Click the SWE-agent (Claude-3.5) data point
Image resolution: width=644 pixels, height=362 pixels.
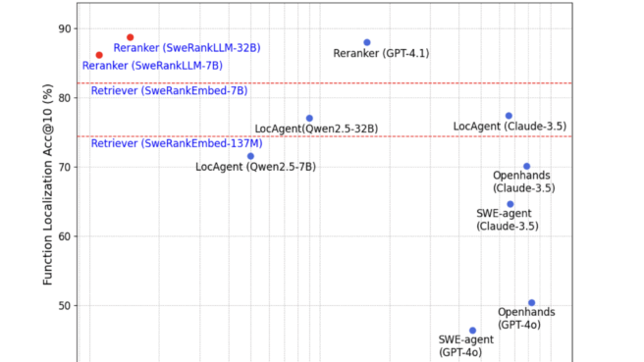click(x=510, y=204)
